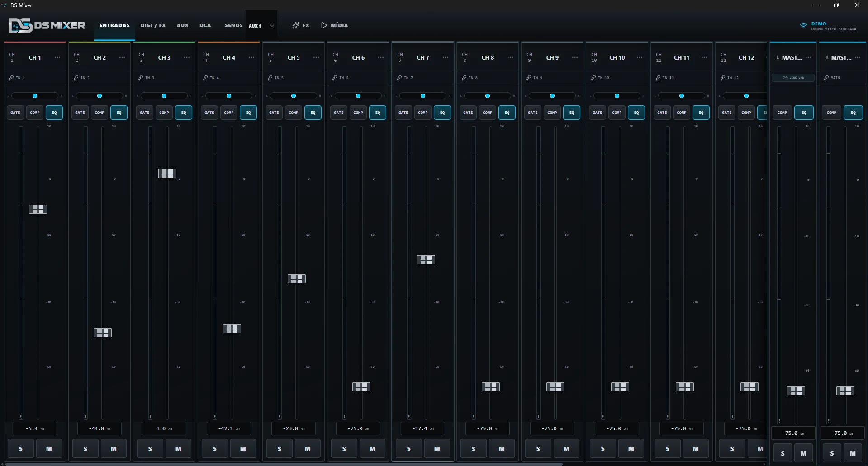Click the CH 1 level field -5.4

pos(35,428)
